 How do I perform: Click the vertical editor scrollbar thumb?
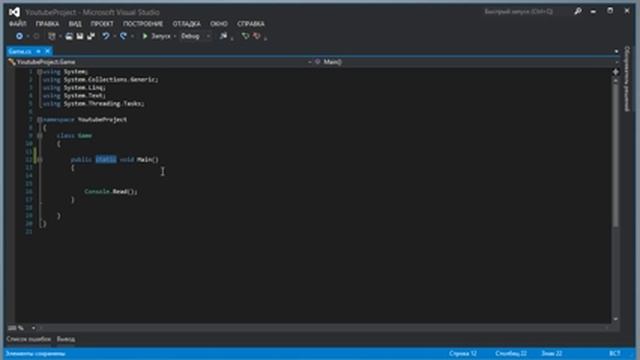pos(616,155)
